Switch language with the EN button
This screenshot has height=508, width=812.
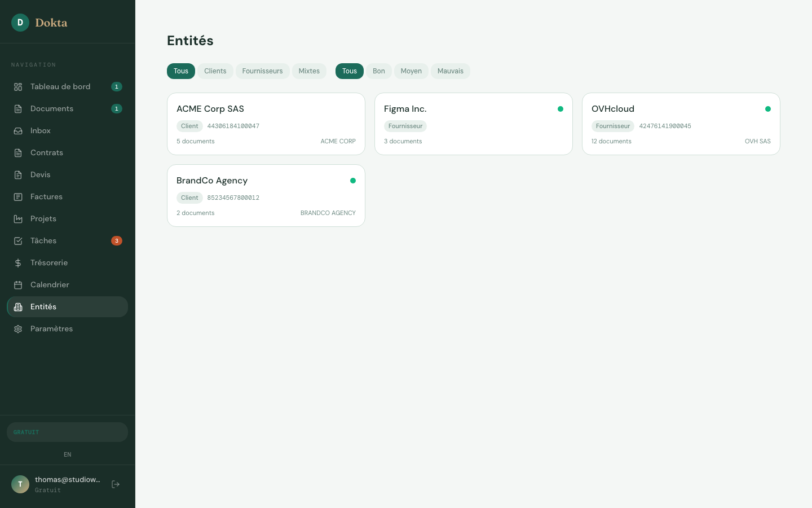tap(67, 454)
